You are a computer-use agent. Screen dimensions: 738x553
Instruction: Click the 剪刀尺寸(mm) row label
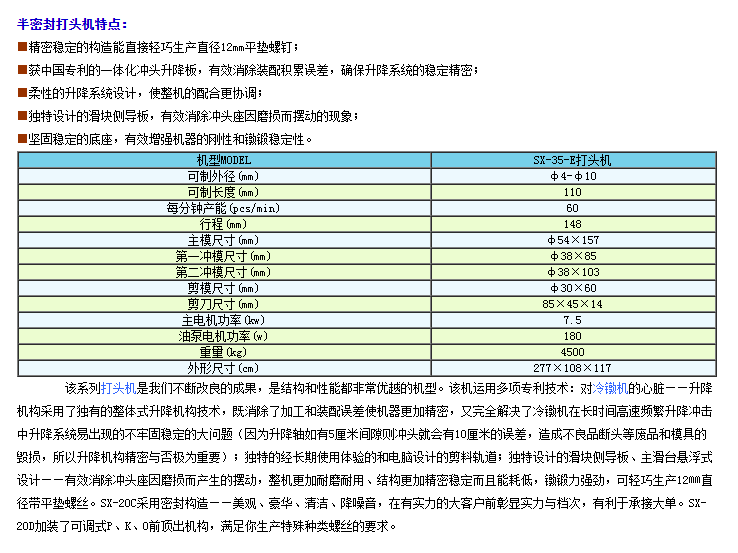coord(224,305)
